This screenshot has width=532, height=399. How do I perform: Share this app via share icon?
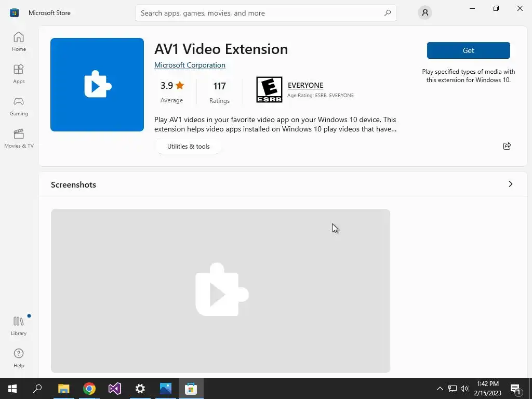[x=507, y=146]
